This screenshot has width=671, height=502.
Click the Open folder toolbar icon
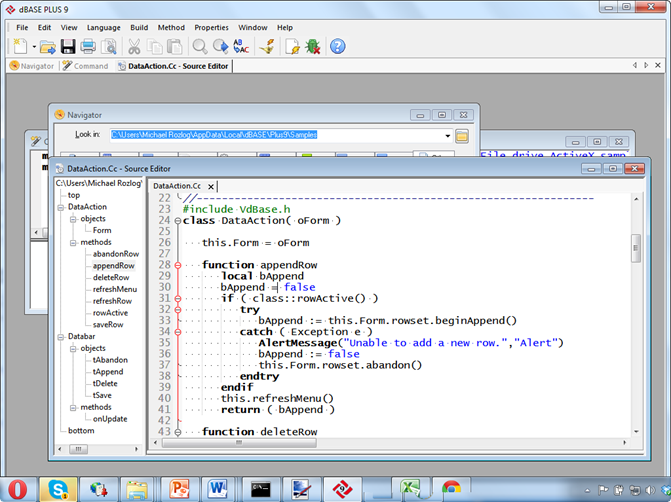(47, 46)
